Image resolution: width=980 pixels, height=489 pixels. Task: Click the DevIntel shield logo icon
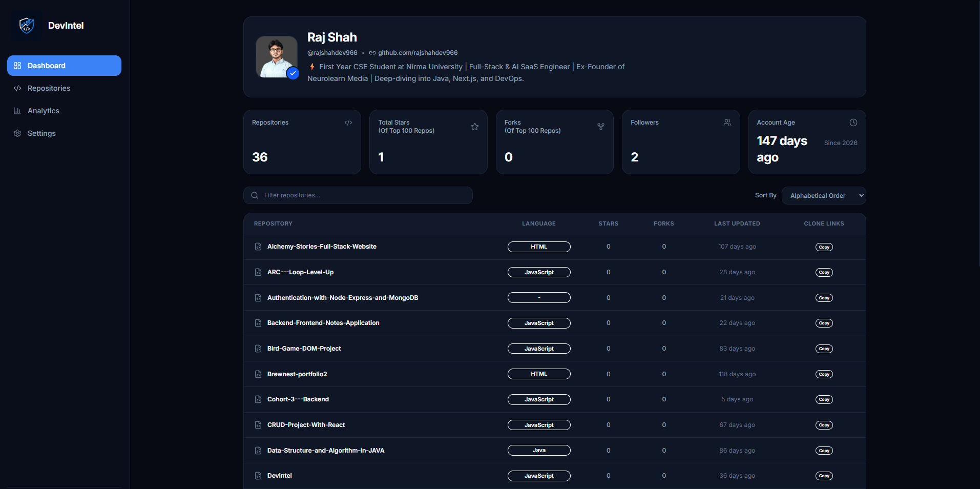[x=27, y=25]
